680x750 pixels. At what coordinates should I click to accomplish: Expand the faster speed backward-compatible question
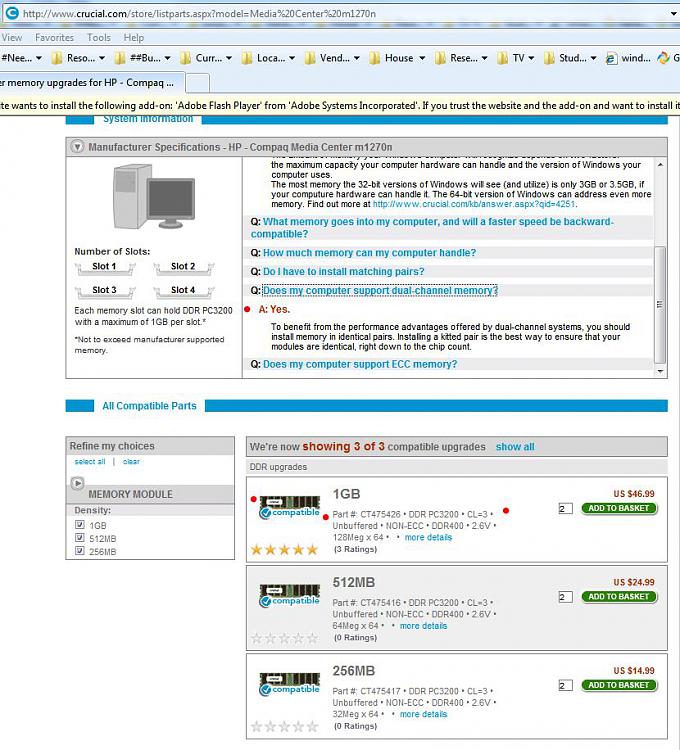432,228
